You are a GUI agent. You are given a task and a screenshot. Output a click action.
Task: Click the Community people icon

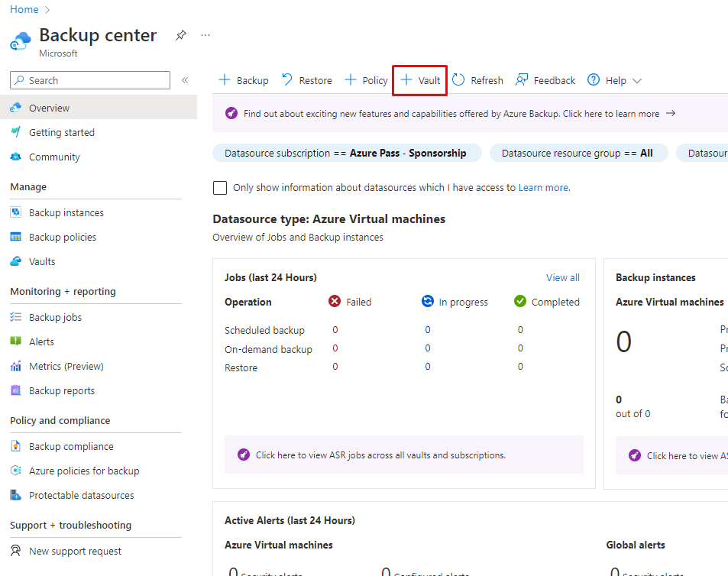point(16,157)
